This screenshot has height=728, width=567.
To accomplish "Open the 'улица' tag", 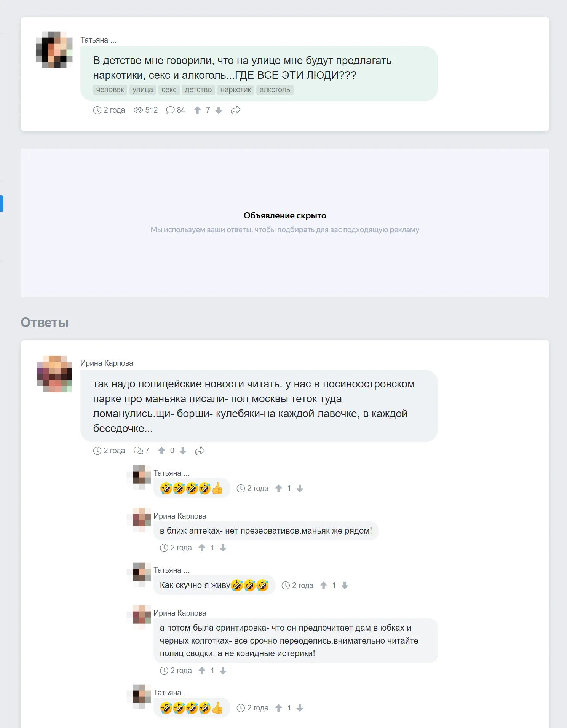I will pos(143,90).
